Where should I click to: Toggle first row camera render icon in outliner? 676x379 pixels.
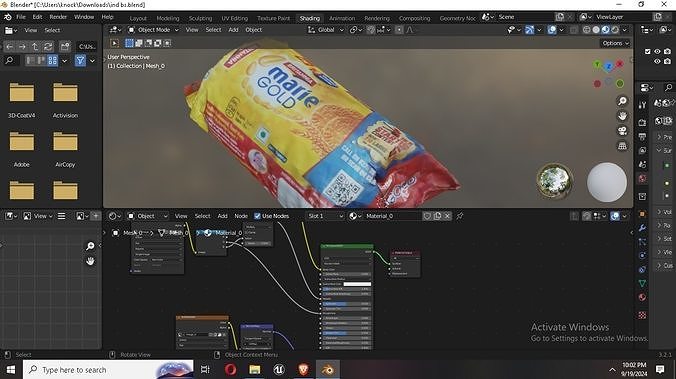(667, 51)
